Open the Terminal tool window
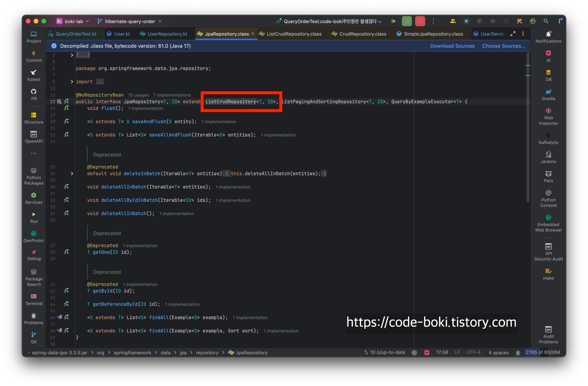The width and height of the screenshot is (588, 386). [34, 300]
